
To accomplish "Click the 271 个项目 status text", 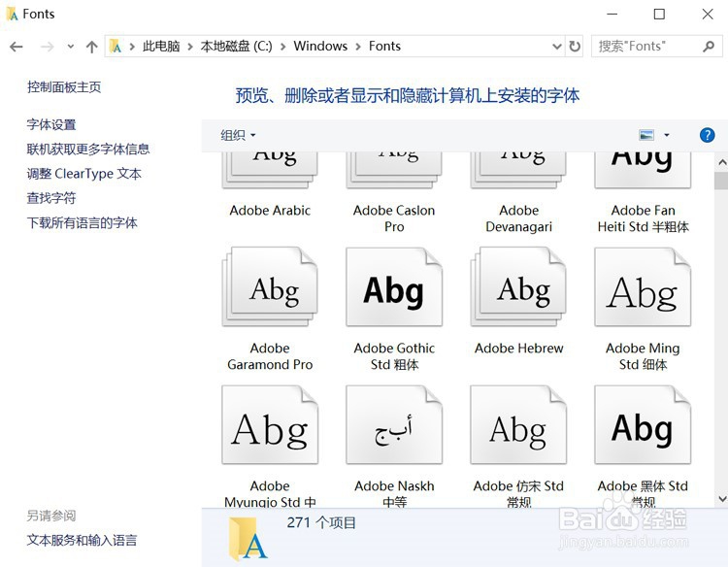I will tap(321, 523).
